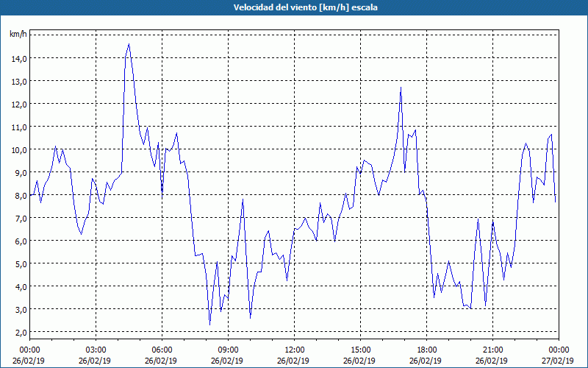Click the 9,0 y-axis value
Screen dimensions: 588x368
pyautogui.click(x=21, y=173)
